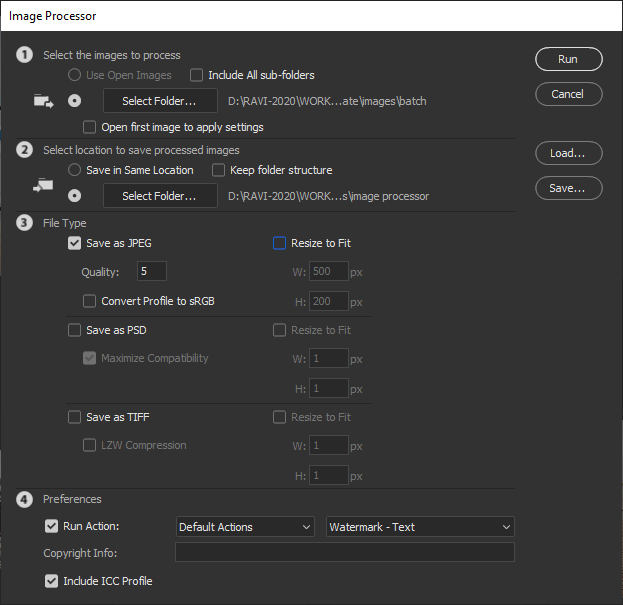Open the Watermark - Text action dropdown
Screen dimensions: 623x605
420,527
